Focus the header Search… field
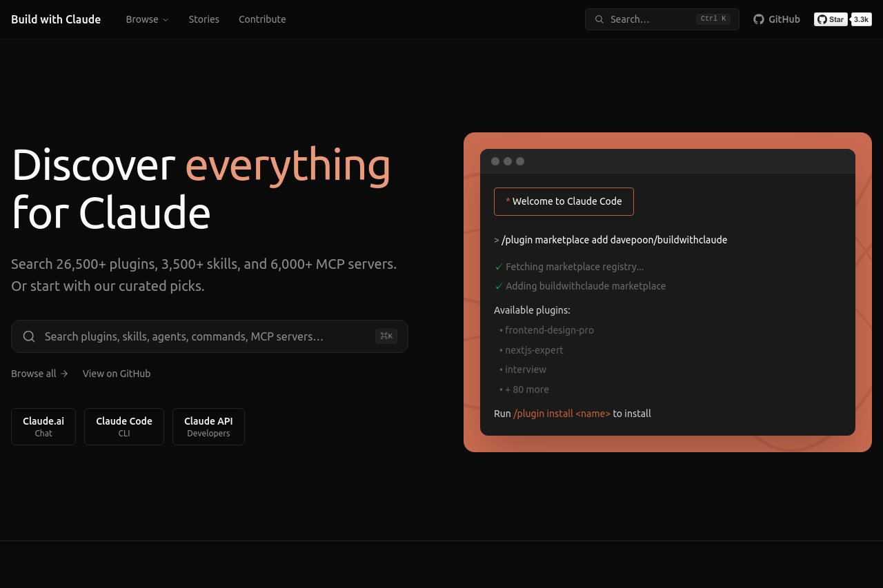 click(662, 19)
